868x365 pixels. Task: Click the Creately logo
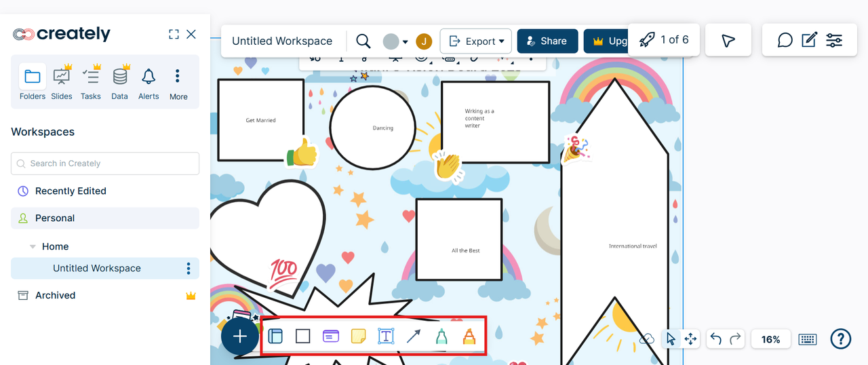[62, 34]
